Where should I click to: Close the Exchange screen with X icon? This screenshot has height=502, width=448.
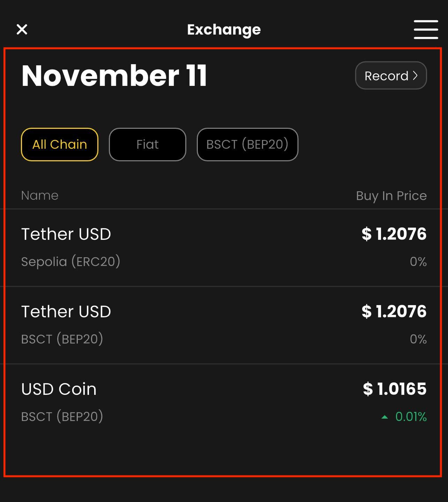22,29
